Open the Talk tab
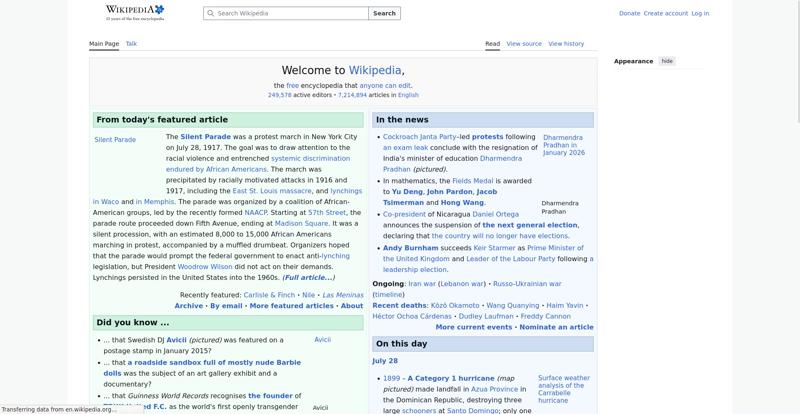 tap(131, 44)
